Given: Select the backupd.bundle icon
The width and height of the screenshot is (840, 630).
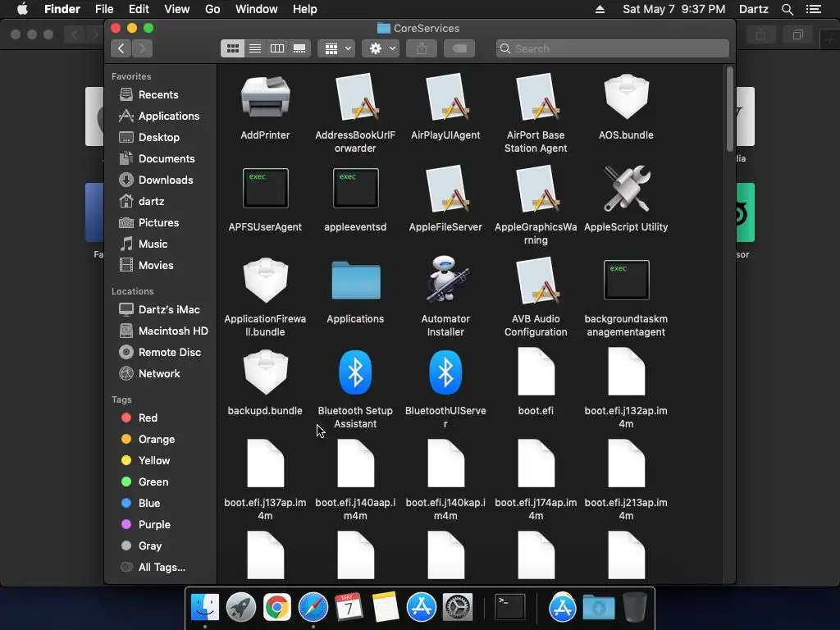Looking at the screenshot, I should [265, 372].
